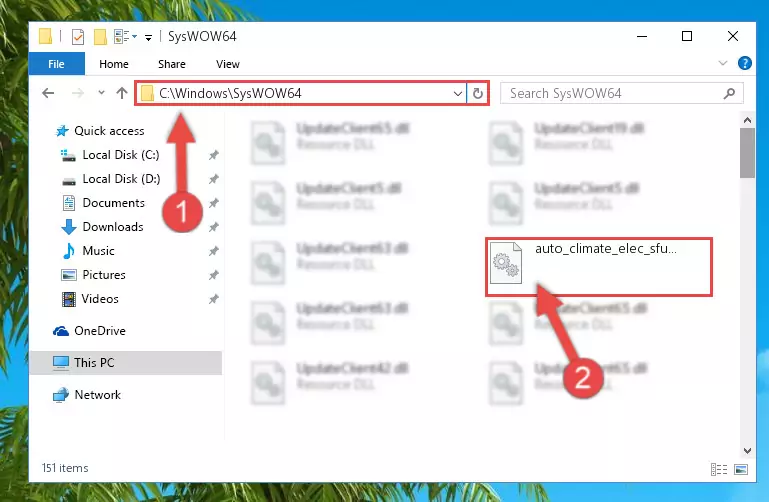Select Network in navigation pane
The width and height of the screenshot is (769, 502).
[x=97, y=395]
